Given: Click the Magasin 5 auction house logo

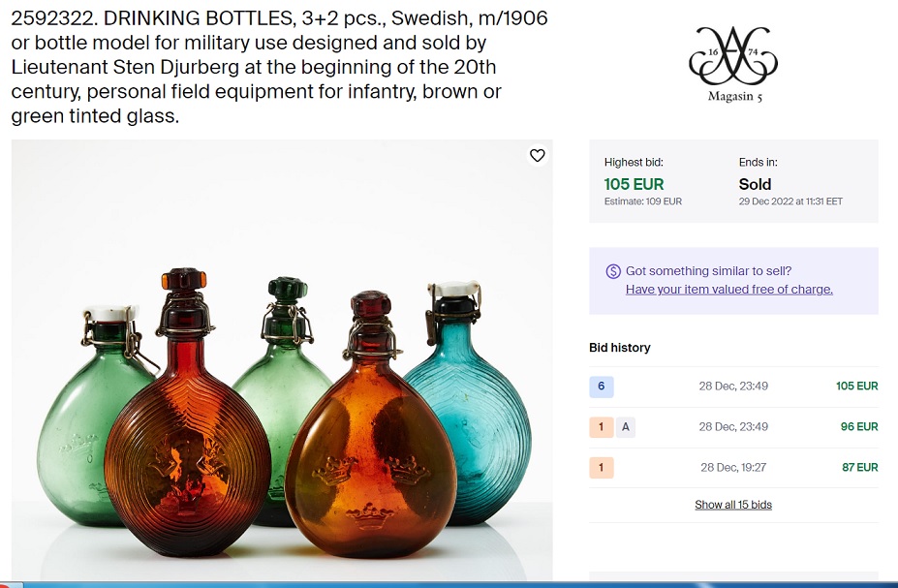Looking at the screenshot, I should (732, 66).
